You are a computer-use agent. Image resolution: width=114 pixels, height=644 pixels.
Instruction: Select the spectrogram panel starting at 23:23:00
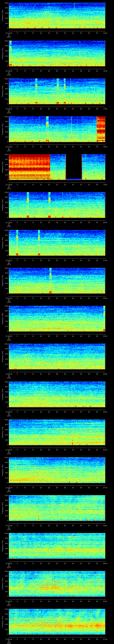click(57, 356)
